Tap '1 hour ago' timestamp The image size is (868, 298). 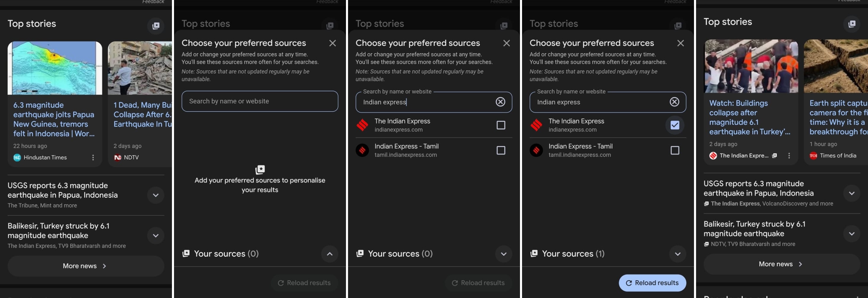click(x=823, y=144)
